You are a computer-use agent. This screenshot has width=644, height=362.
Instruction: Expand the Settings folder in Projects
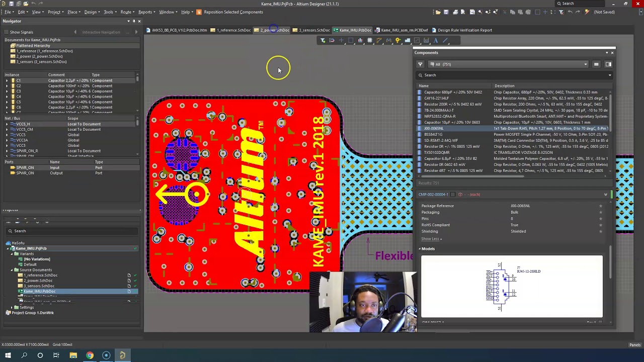pos(12,307)
